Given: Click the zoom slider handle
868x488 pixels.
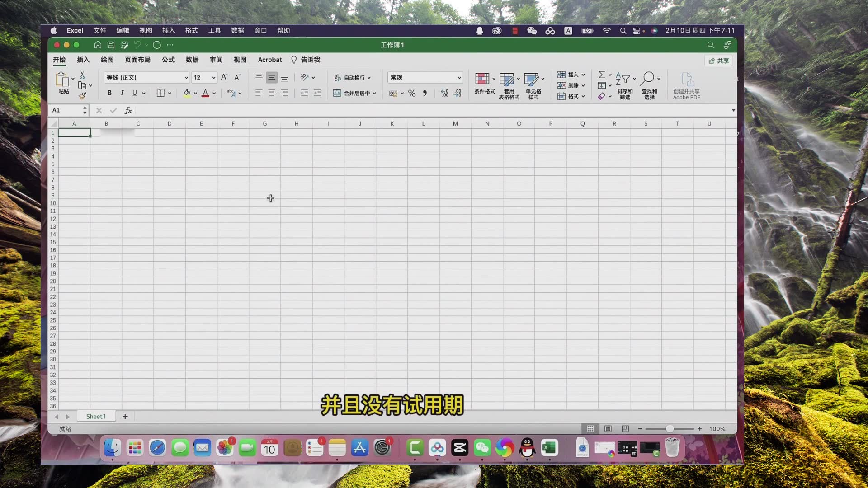Looking at the screenshot, I should point(670,429).
